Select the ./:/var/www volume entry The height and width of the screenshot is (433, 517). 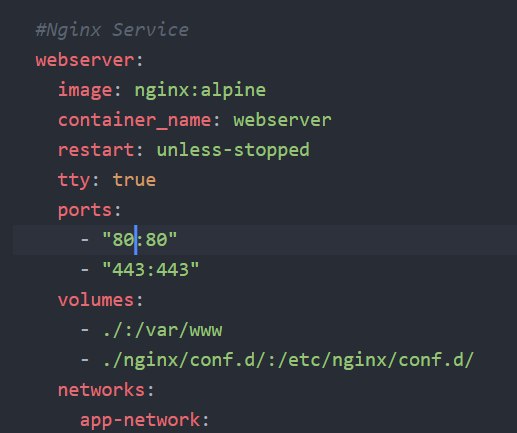click(162, 330)
